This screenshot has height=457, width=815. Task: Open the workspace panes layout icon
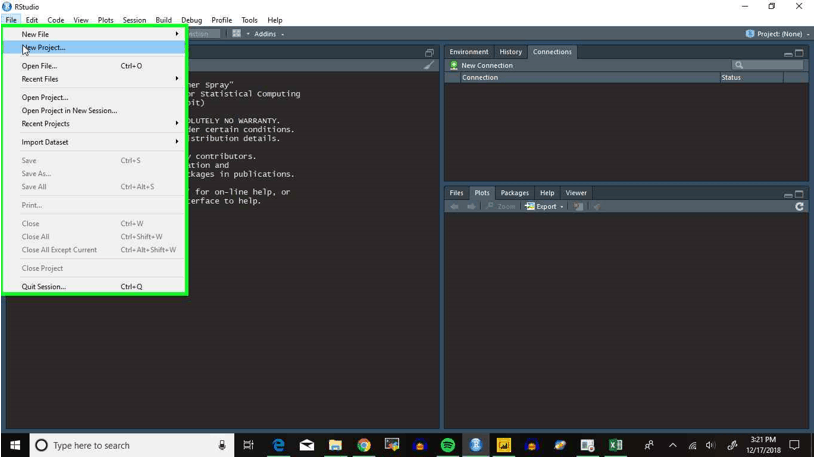pyautogui.click(x=236, y=34)
